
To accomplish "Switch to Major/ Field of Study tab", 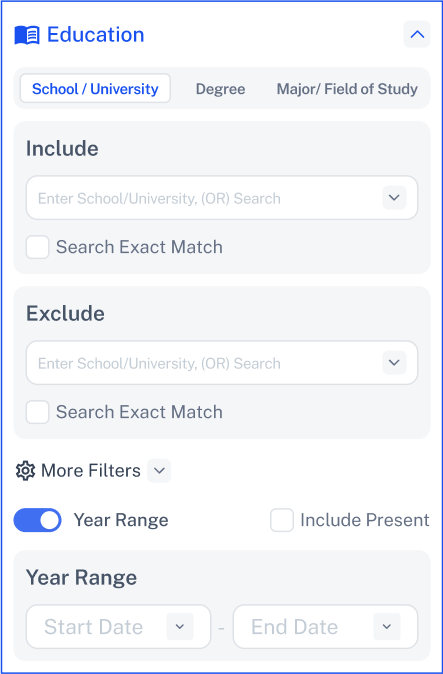I will tap(347, 89).
